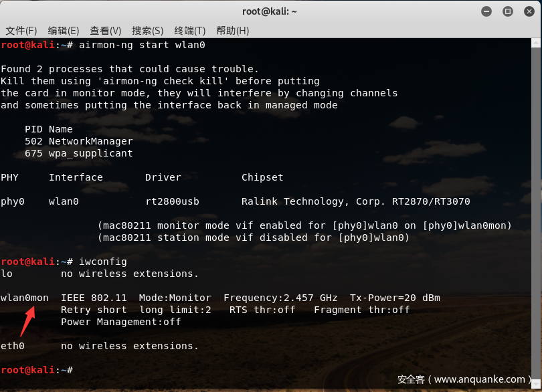
Task: Close the root@kali terminal window
Action: tap(529, 11)
